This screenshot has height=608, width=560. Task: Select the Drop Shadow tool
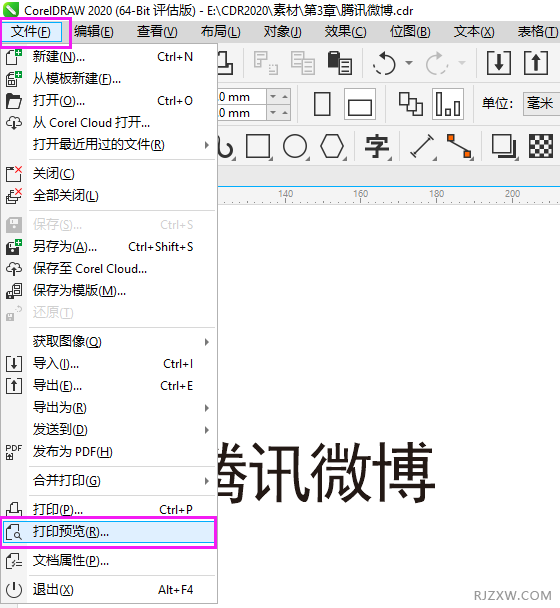[x=505, y=147]
